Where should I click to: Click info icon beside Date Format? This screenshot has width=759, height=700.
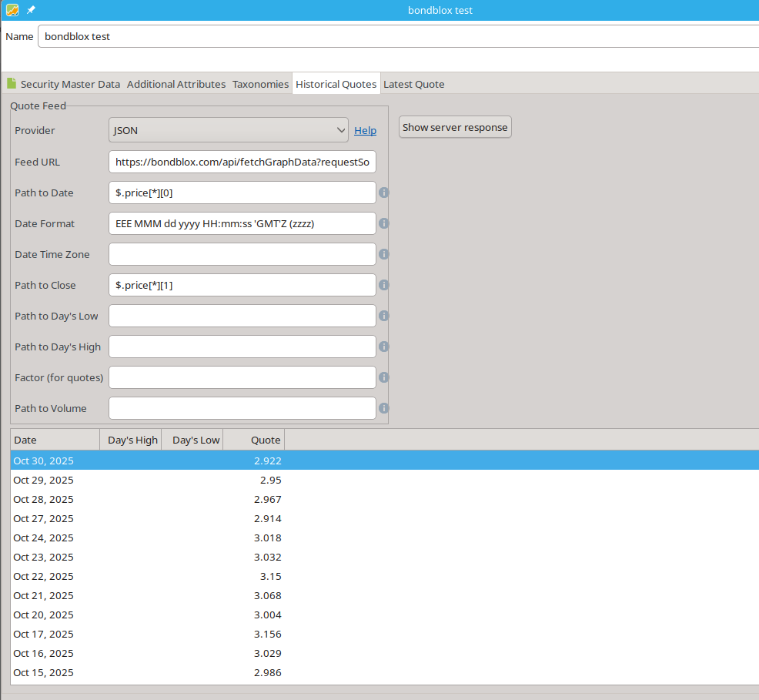click(383, 223)
